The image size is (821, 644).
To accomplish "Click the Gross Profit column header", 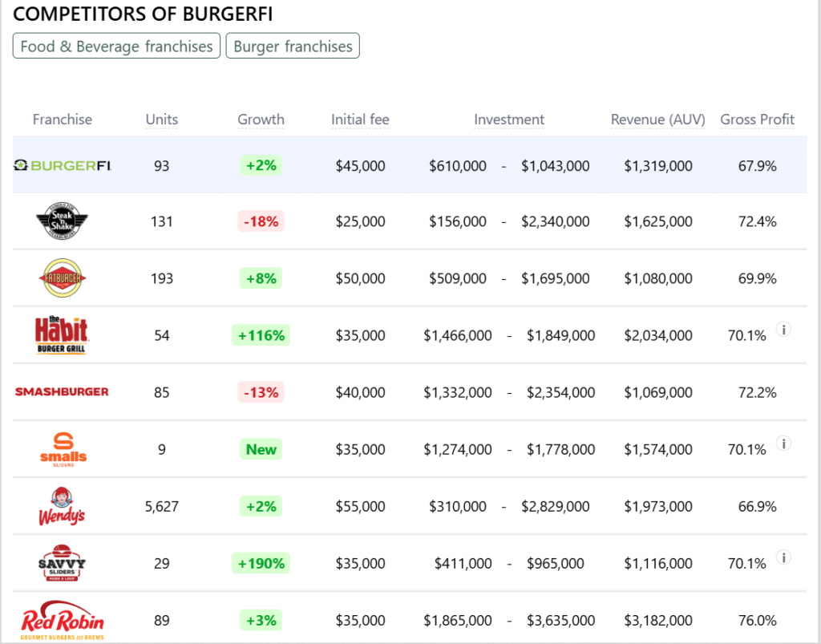I will pyautogui.click(x=757, y=119).
